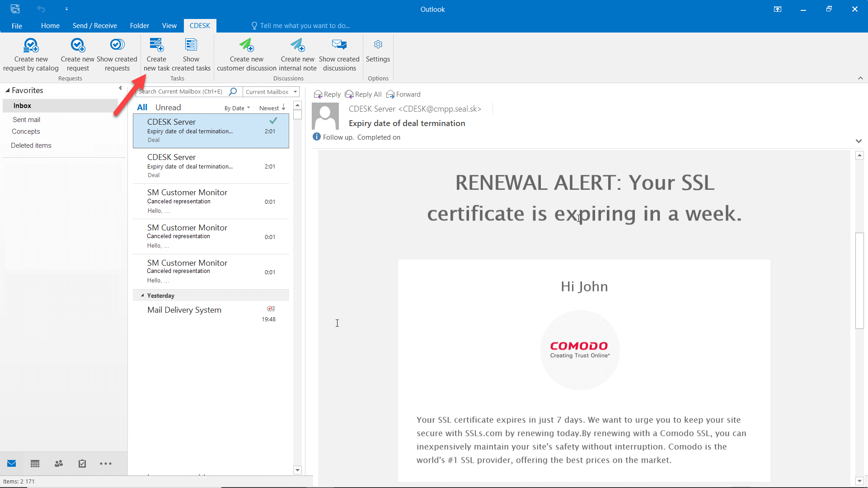
Task: Open the Customize Quick Access Toolbar arrow
Action: point(66,9)
